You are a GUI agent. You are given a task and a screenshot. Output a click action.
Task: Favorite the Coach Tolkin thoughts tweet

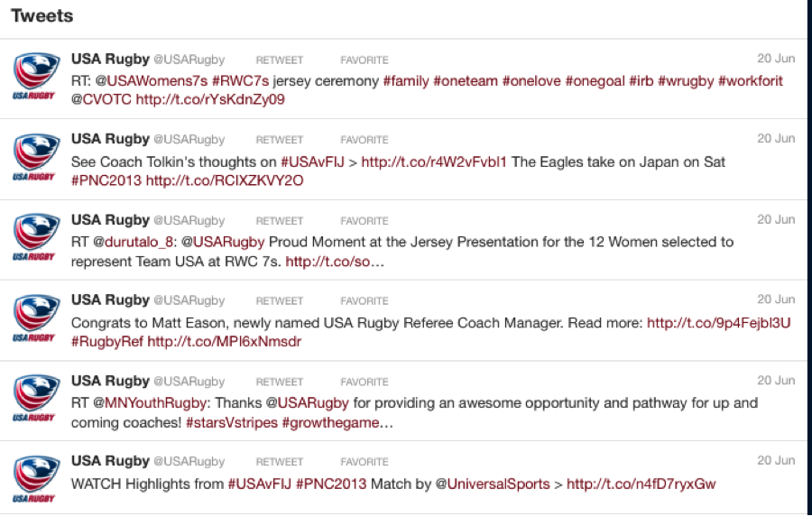coord(364,140)
